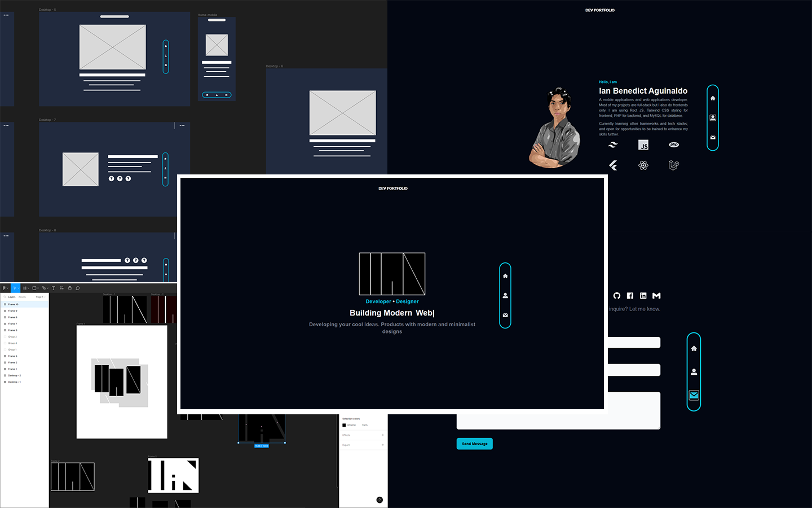Click the black 000000 selection color swatch

(344, 425)
